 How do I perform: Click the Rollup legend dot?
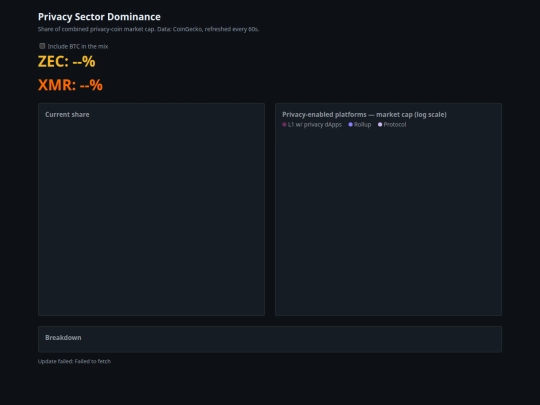(350, 124)
